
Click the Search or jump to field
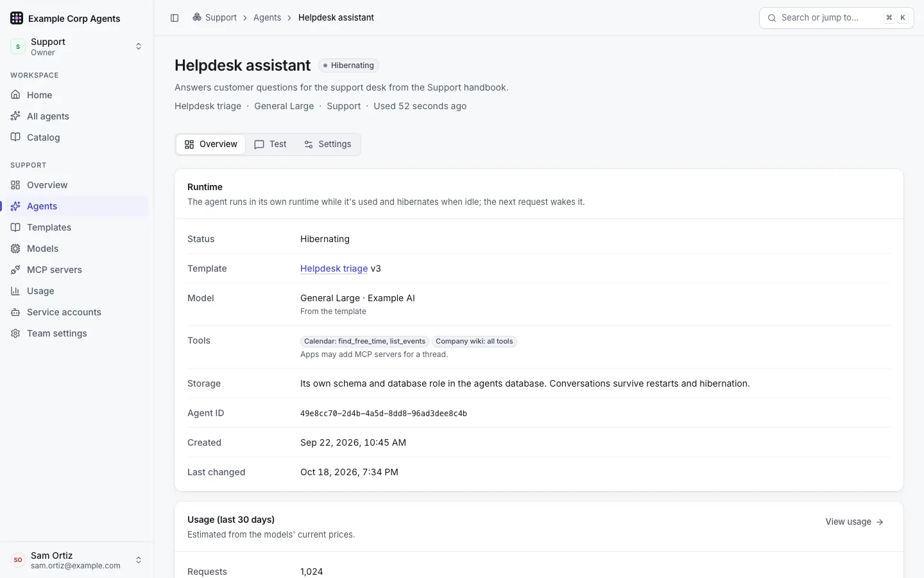click(836, 18)
